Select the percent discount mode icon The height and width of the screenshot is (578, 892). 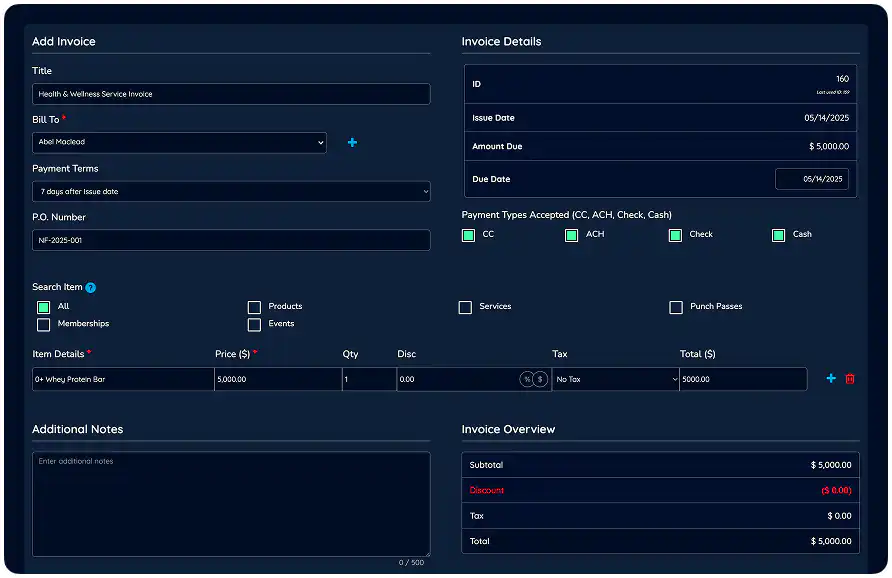pyautogui.click(x=526, y=380)
